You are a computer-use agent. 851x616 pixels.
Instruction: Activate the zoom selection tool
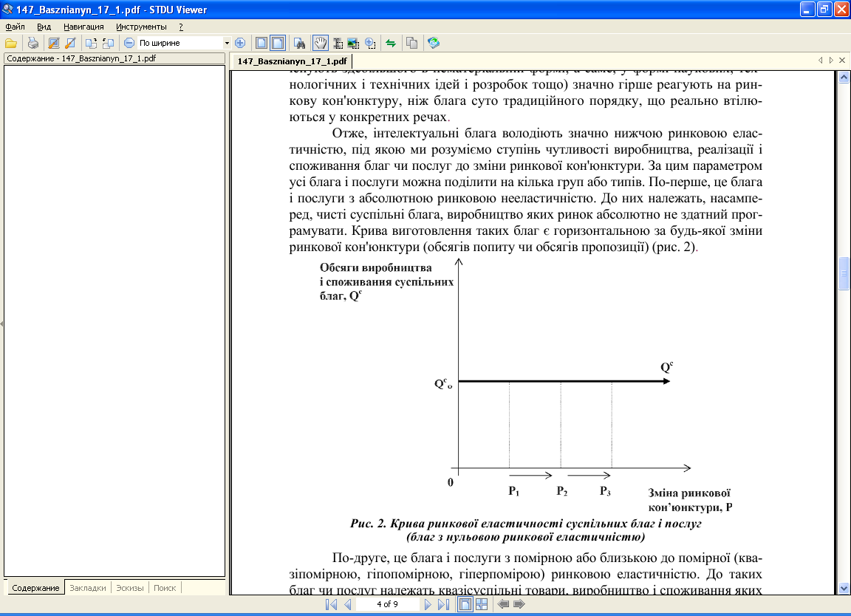[x=370, y=43]
